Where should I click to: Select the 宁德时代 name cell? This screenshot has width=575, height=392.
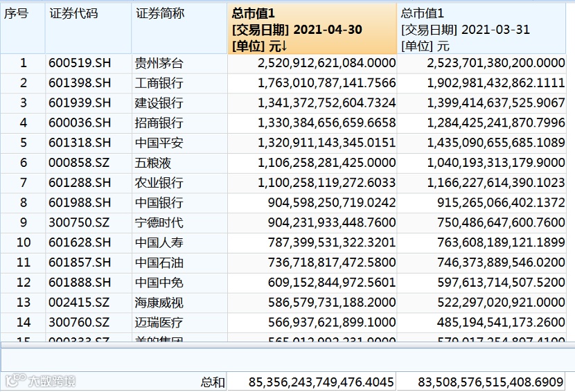pos(159,222)
